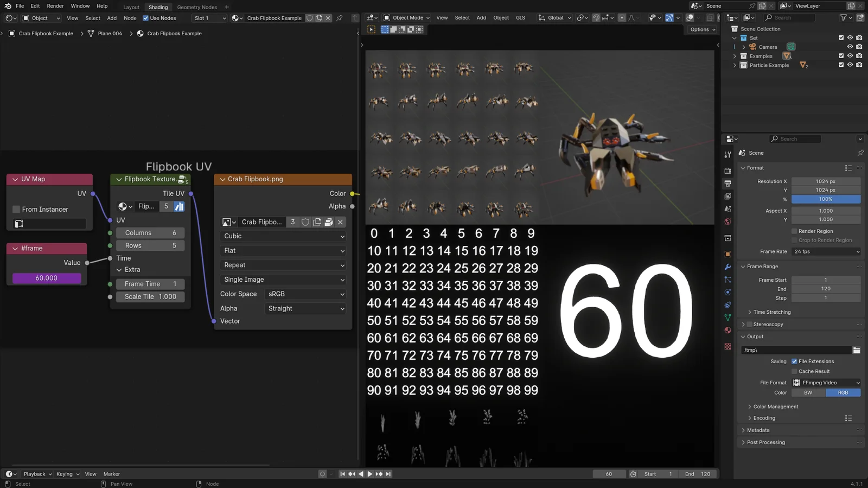
Task: Browse output folder with the folder icon
Action: (856, 350)
